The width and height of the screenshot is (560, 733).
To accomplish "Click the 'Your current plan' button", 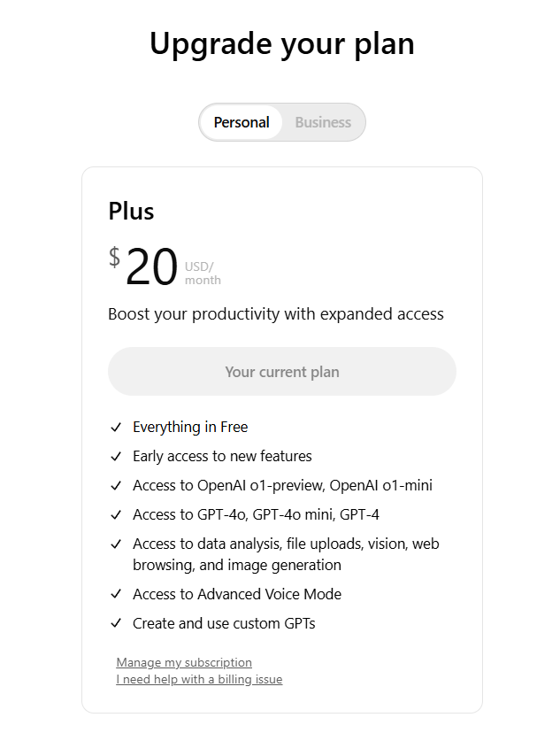I will 282,372.
